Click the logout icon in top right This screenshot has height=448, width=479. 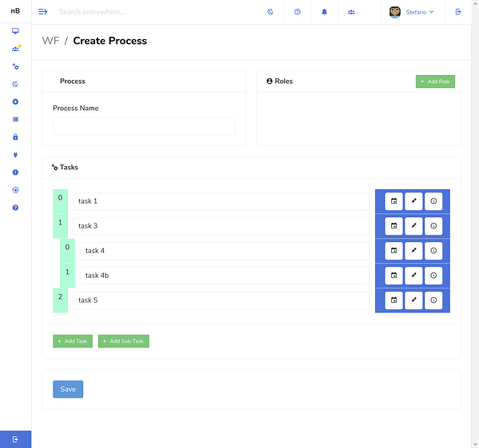click(x=458, y=12)
